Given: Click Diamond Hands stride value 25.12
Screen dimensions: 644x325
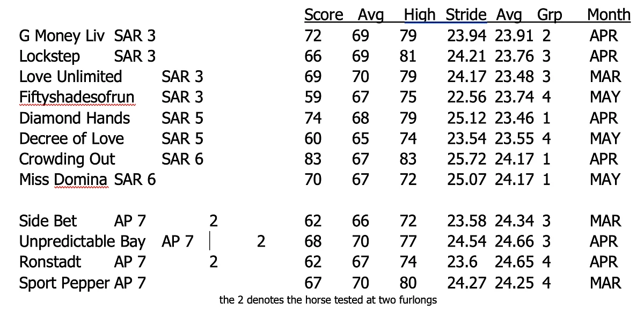Looking at the screenshot, I should click(467, 118).
